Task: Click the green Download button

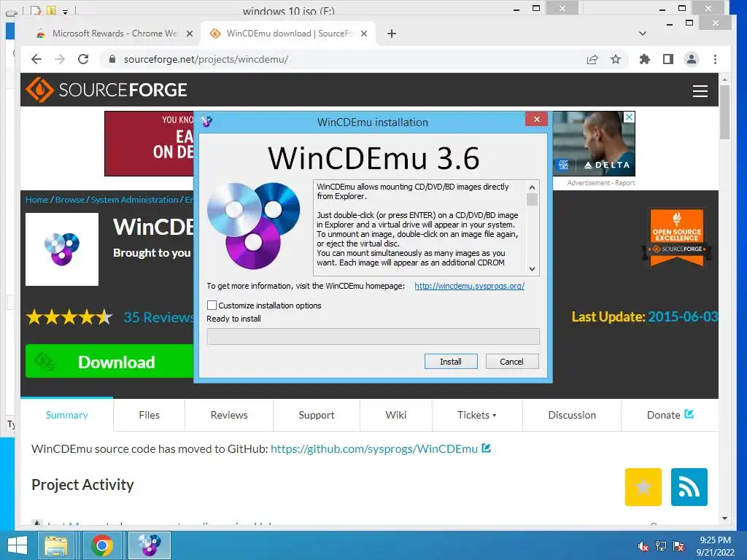Action: (109, 362)
